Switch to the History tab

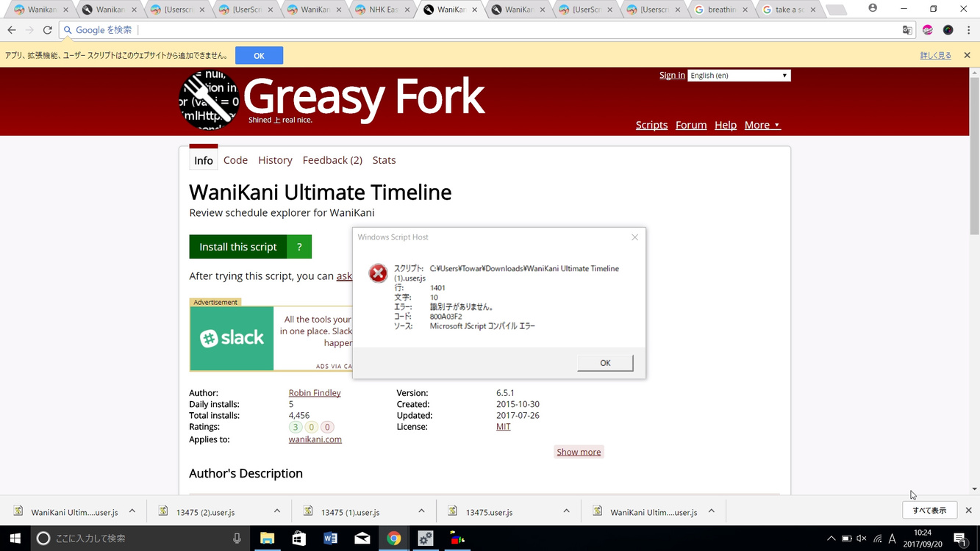point(275,160)
